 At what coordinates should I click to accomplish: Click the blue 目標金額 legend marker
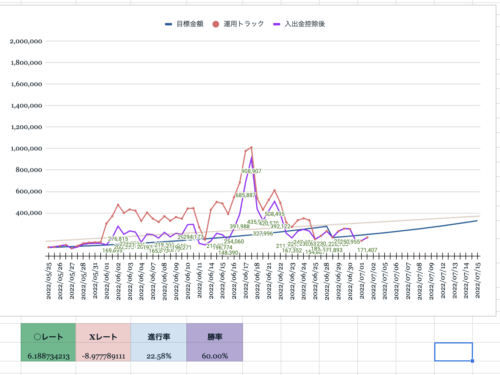point(169,24)
